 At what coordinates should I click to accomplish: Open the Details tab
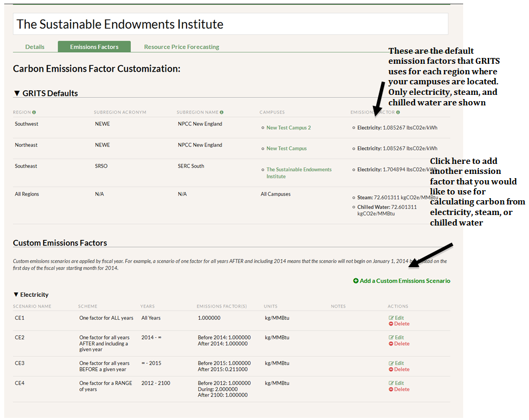(35, 47)
